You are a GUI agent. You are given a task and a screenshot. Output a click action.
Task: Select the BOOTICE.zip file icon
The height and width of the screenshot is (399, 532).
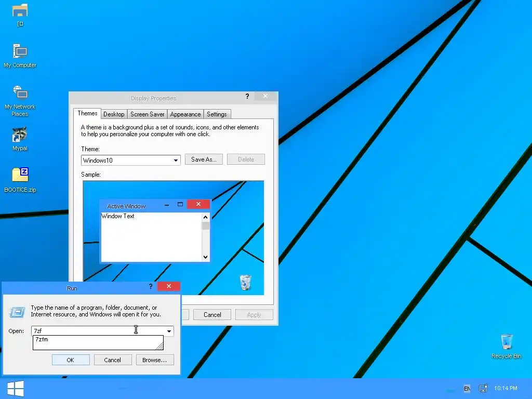click(x=20, y=175)
